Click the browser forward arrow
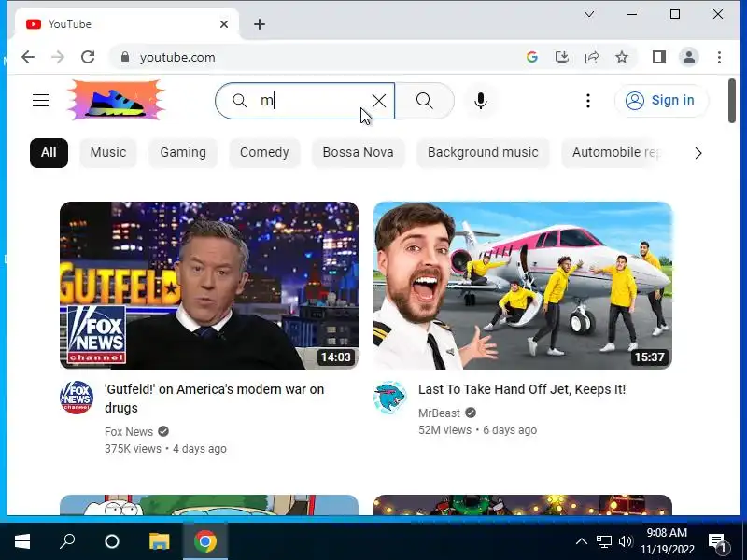Screen dimensions: 747x560 tap(58, 57)
